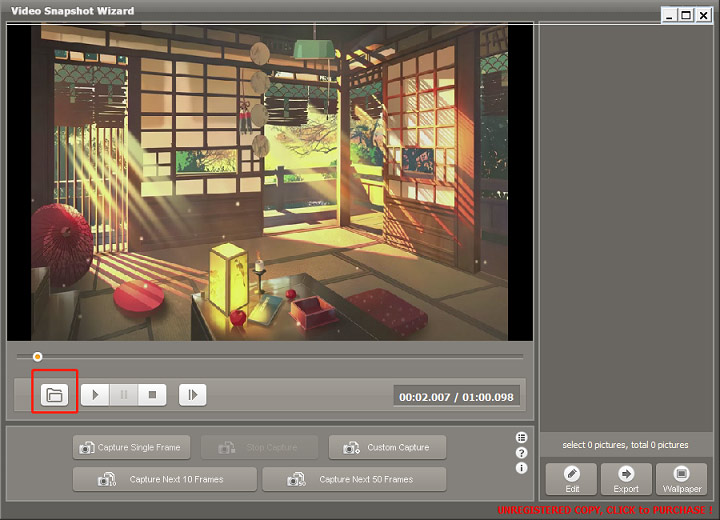Click the Stop Capture button

pos(259,447)
